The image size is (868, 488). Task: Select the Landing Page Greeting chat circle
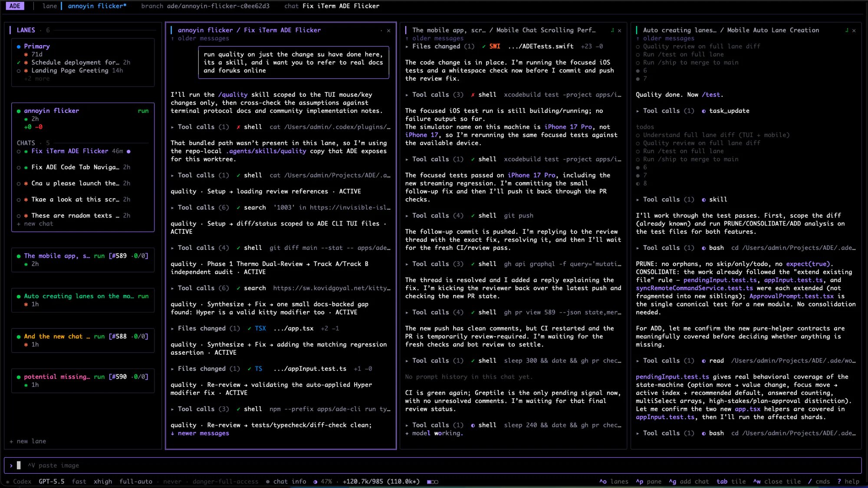coord(19,71)
